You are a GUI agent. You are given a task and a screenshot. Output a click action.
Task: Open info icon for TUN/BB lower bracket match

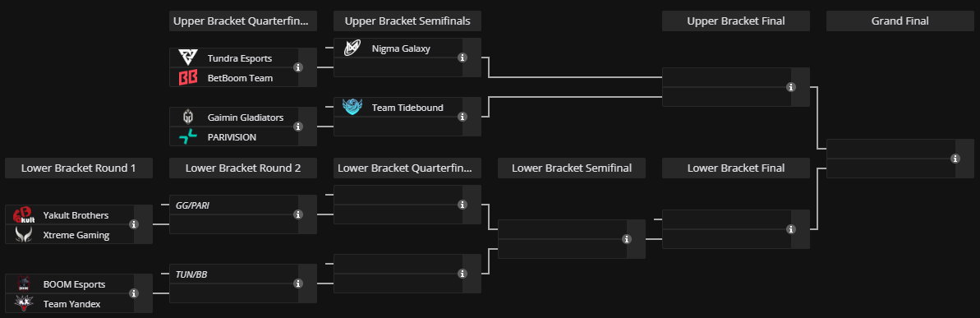point(298,283)
